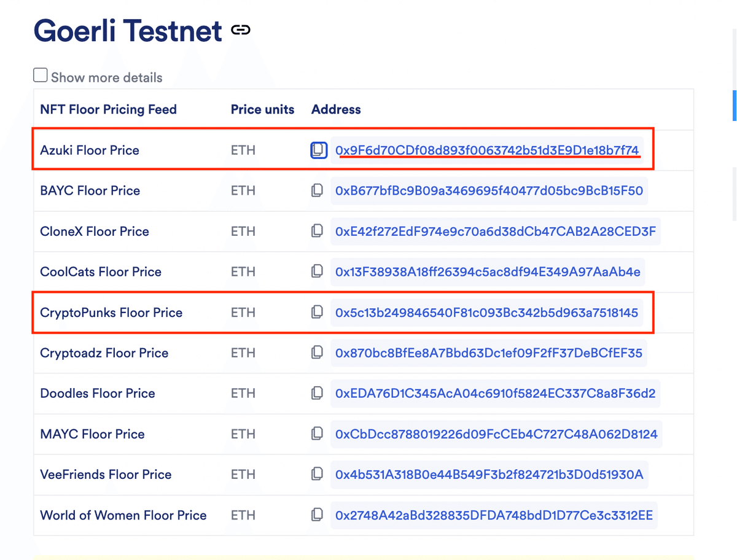The height and width of the screenshot is (560, 737).
Task: Copy the CoolCats Floor Price address
Action: coord(317,272)
